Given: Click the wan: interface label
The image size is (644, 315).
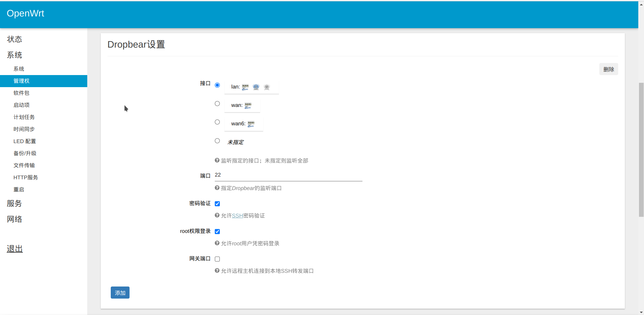Looking at the screenshot, I should click(237, 105).
